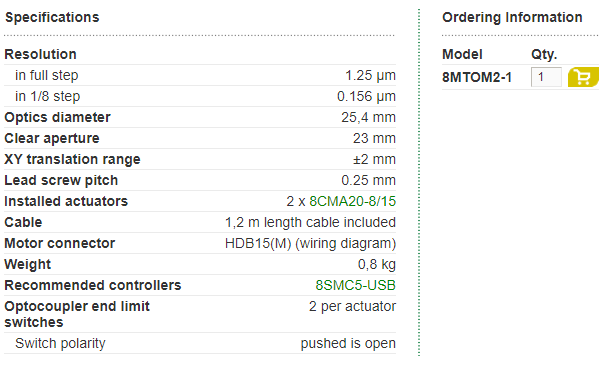Click the Installed actuators label
Viewport: 615px width, 380px height.
pos(66,201)
